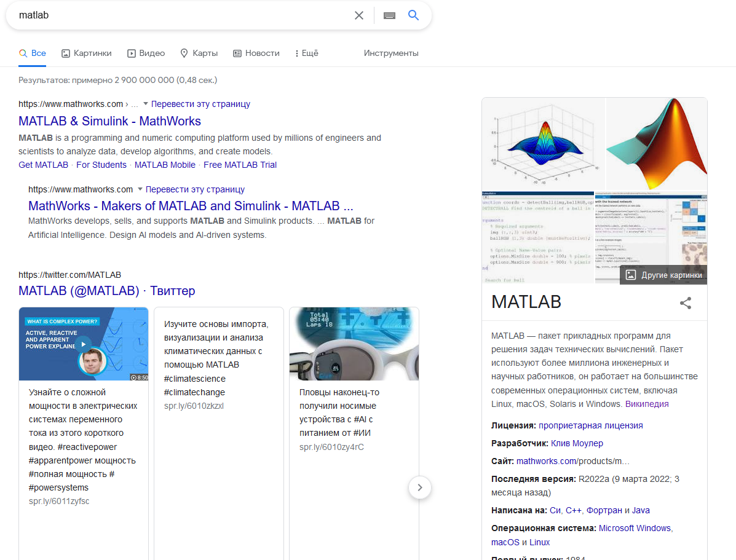Image resolution: width=736 pixels, height=560 pixels.
Task: Open MATLAB & Simulink - MathWorks result
Action: click(110, 121)
